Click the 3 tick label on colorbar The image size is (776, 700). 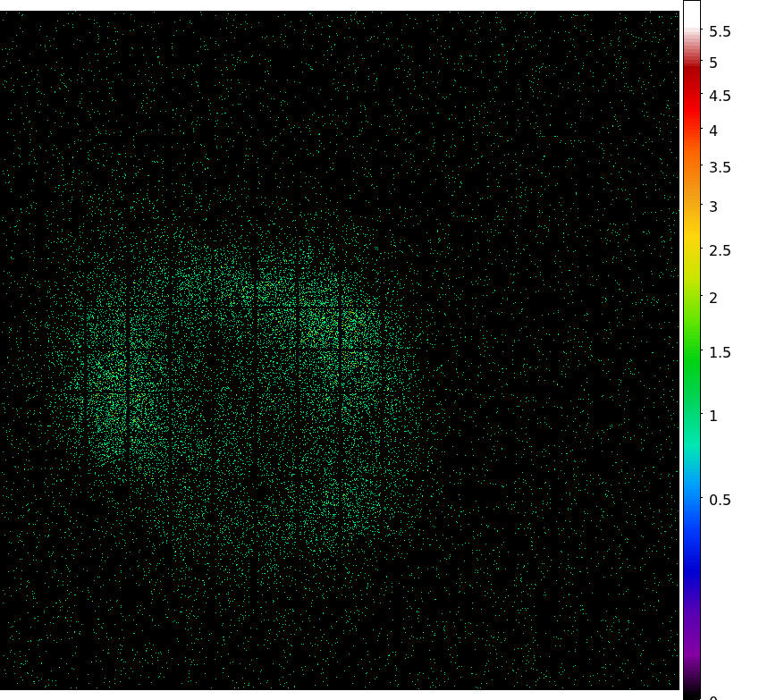[713, 207]
